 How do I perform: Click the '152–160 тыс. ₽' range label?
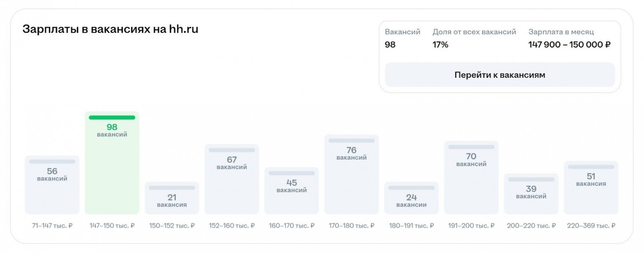(232, 226)
